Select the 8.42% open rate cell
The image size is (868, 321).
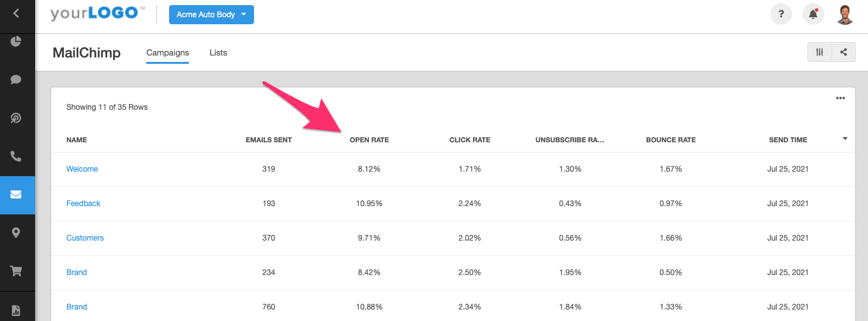(x=369, y=272)
